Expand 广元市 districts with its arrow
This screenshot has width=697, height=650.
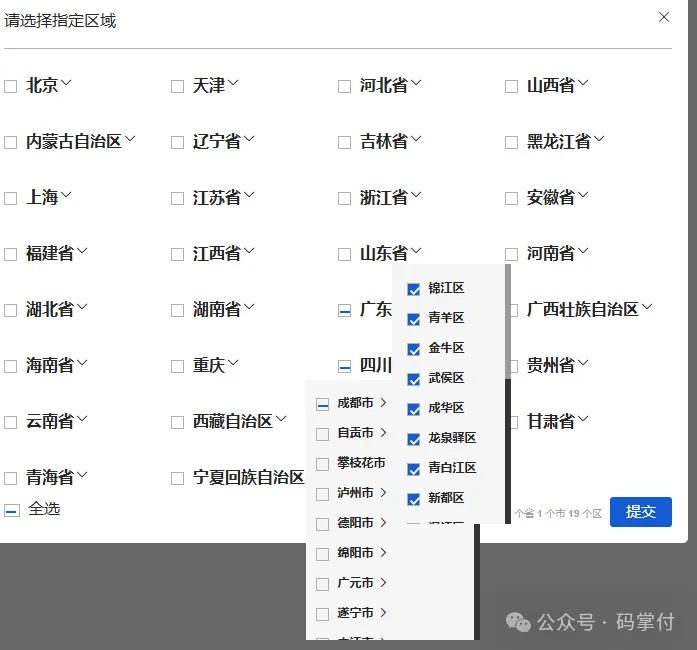(383, 582)
